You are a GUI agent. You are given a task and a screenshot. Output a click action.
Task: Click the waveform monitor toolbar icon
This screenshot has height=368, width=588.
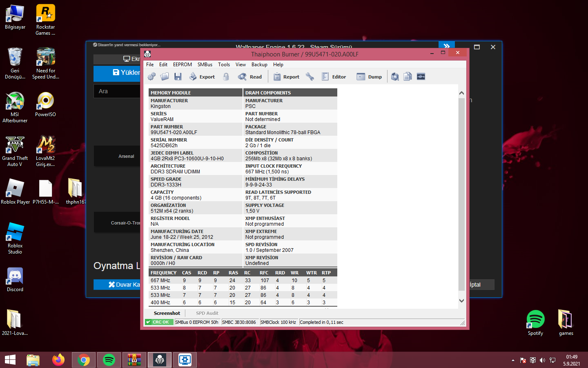coord(421,76)
